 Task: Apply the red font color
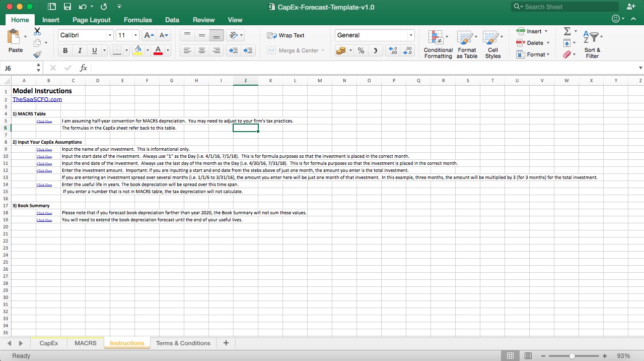coord(158,50)
